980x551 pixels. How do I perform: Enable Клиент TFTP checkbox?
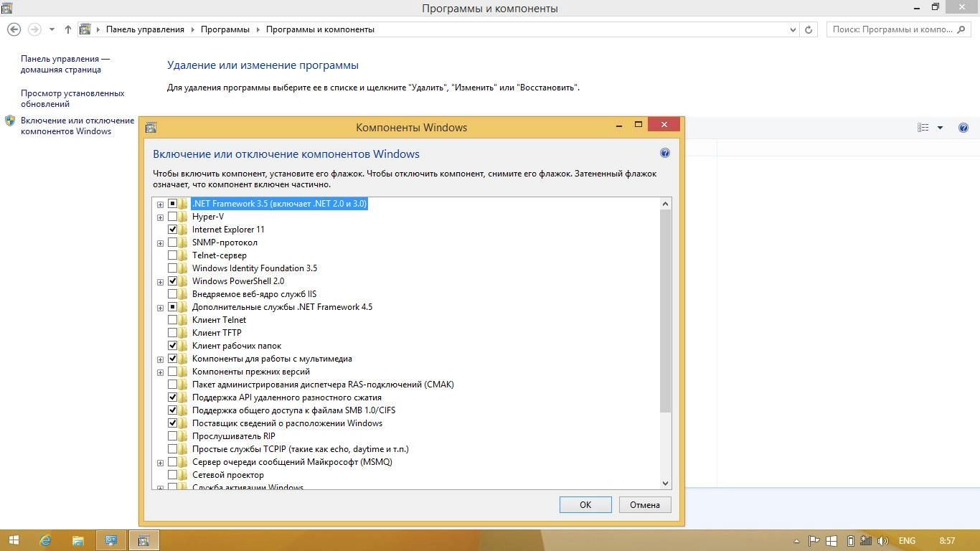(172, 333)
